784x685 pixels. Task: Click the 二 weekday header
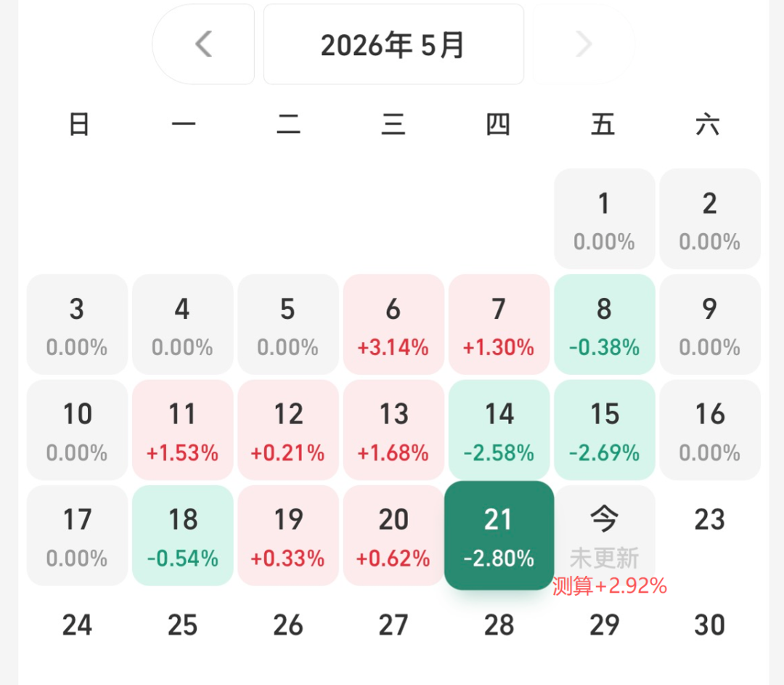coord(288,124)
